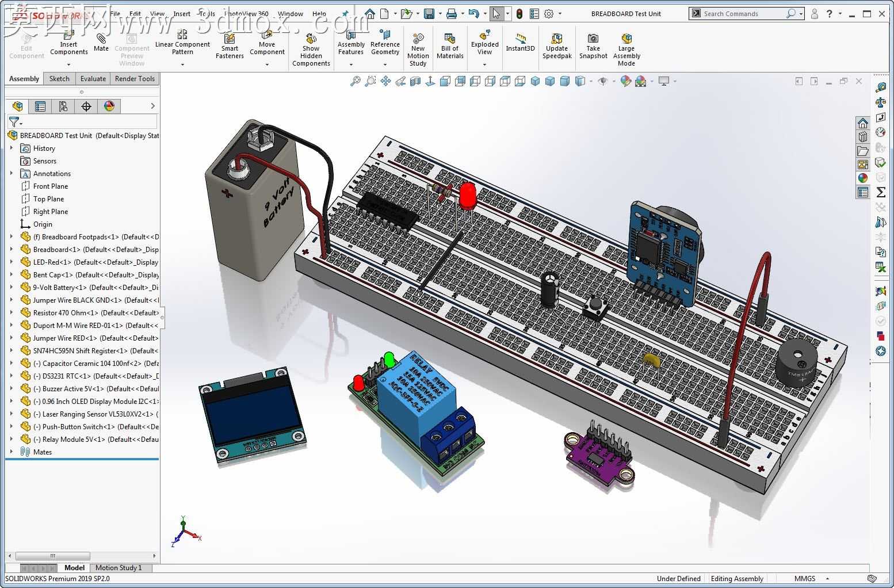894x588 pixels.
Task: Open the Exploded View dropdown arrow
Action: coord(484,64)
